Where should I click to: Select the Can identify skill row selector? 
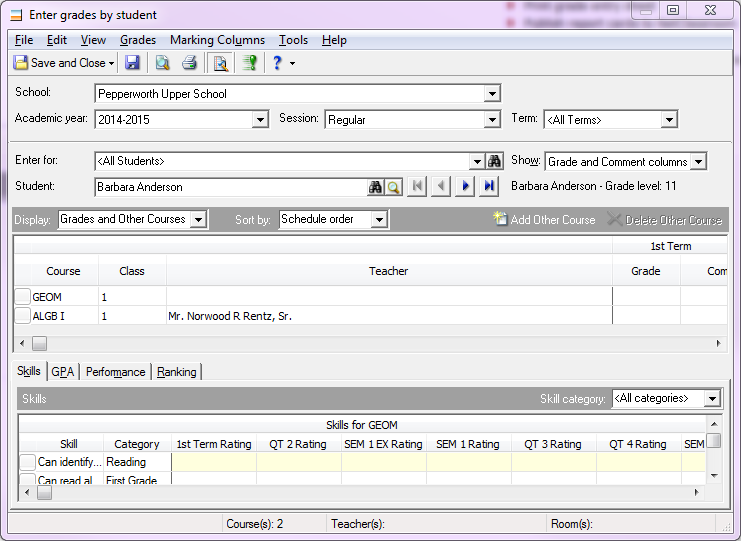[28, 462]
